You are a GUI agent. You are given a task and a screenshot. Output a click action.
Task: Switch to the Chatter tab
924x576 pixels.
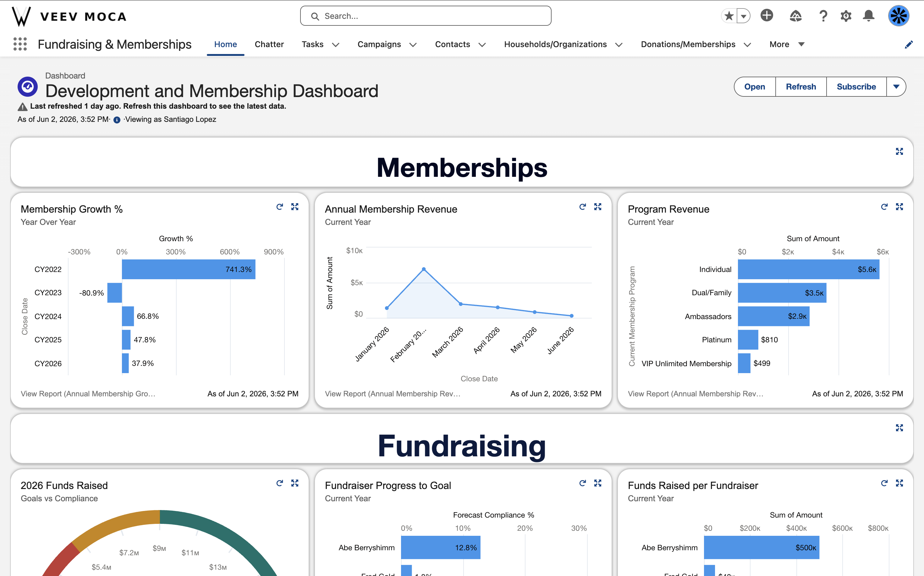269,44
